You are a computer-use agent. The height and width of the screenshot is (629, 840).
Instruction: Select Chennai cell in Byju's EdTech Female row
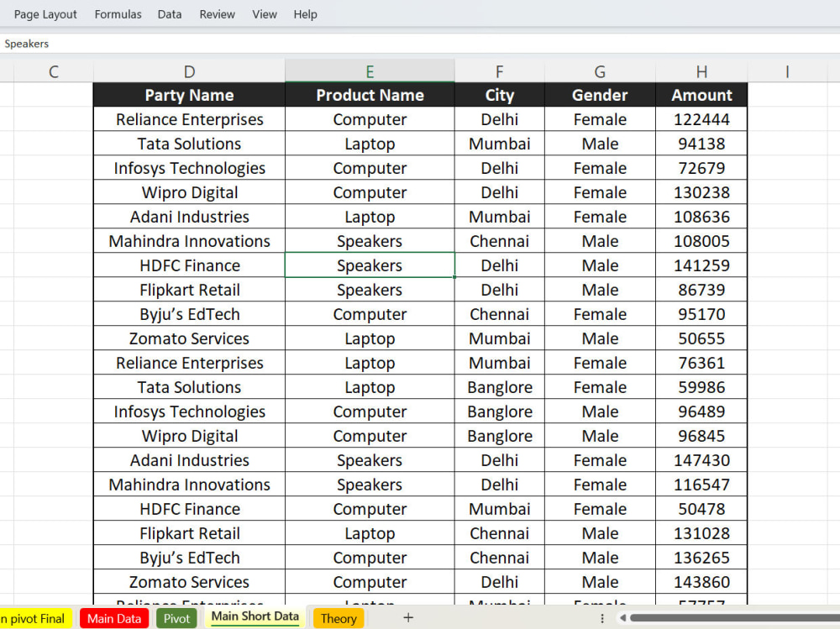pos(499,314)
